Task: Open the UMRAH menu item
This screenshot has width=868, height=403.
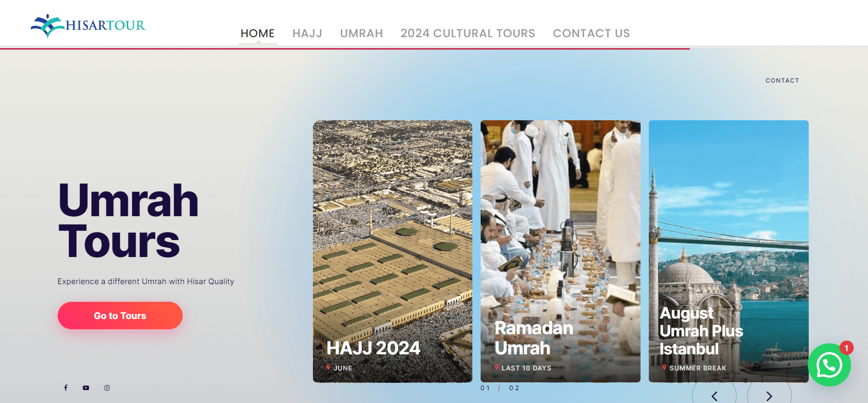Action: pos(362,34)
